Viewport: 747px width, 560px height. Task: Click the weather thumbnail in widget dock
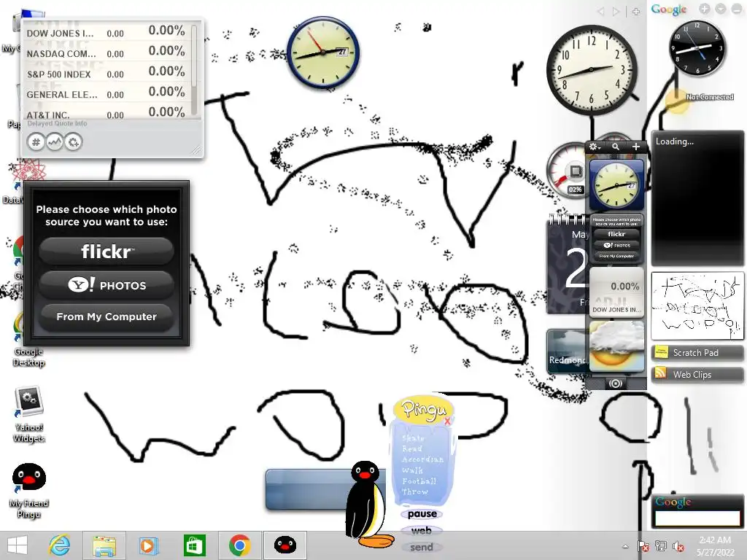(x=616, y=346)
